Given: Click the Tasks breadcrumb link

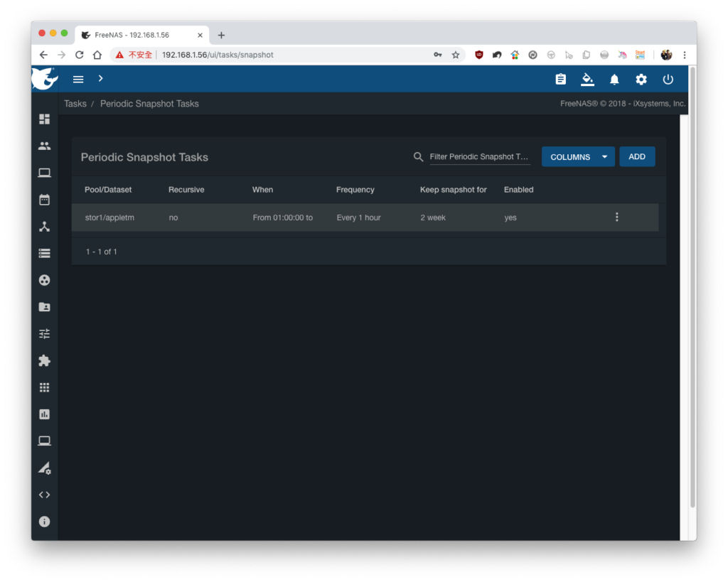Looking at the screenshot, I should 75,104.
